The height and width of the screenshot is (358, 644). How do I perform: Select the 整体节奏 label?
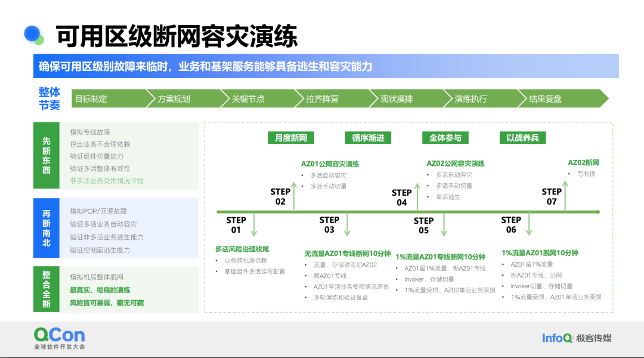[x=49, y=98]
